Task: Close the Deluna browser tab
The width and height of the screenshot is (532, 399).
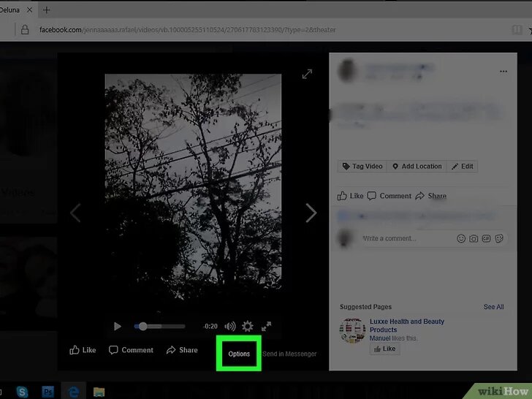Action: point(29,10)
